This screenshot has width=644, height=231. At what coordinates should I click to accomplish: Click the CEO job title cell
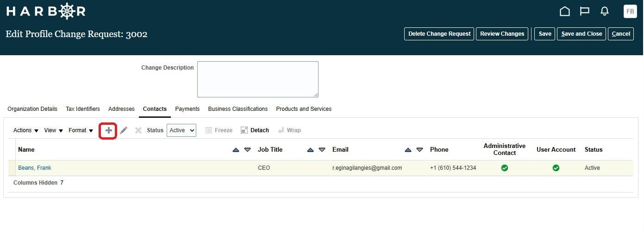(264, 168)
